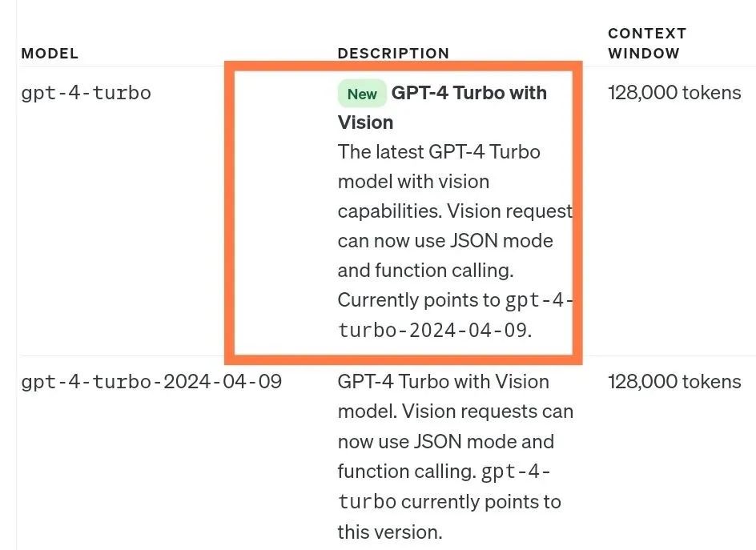Image resolution: width=756 pixels, height=550 pixels.
Task: Click "now use JSON mode and" line
Action: tap(445, 441)
